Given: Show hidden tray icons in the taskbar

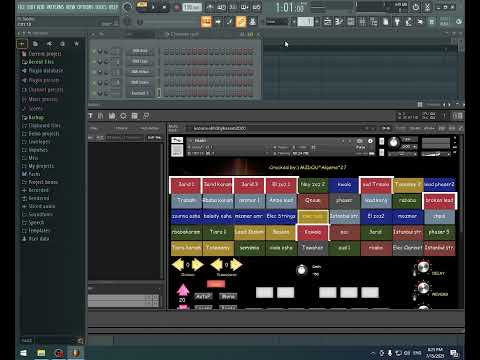Looking at the screenshot, I should 373,353.
